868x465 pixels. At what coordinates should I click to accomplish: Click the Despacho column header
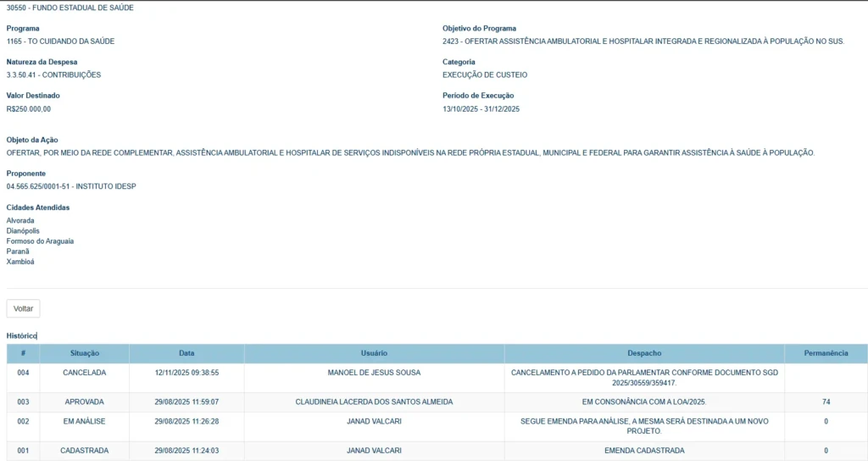click(644, 353)
